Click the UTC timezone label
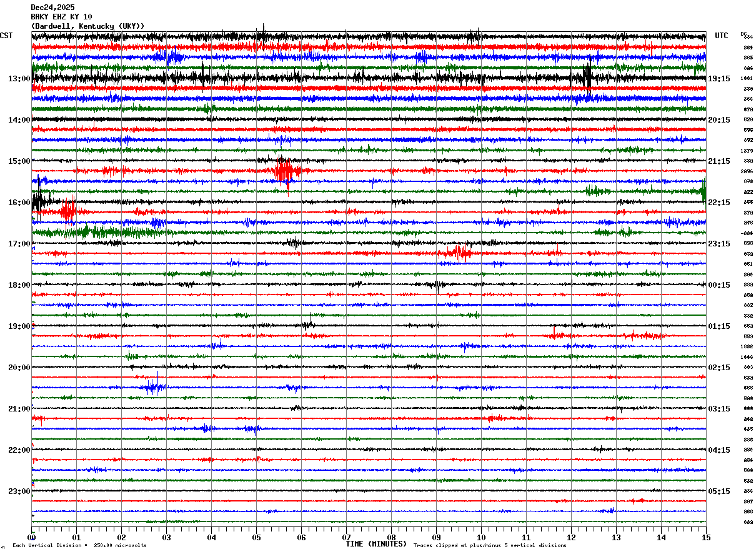 722,36
